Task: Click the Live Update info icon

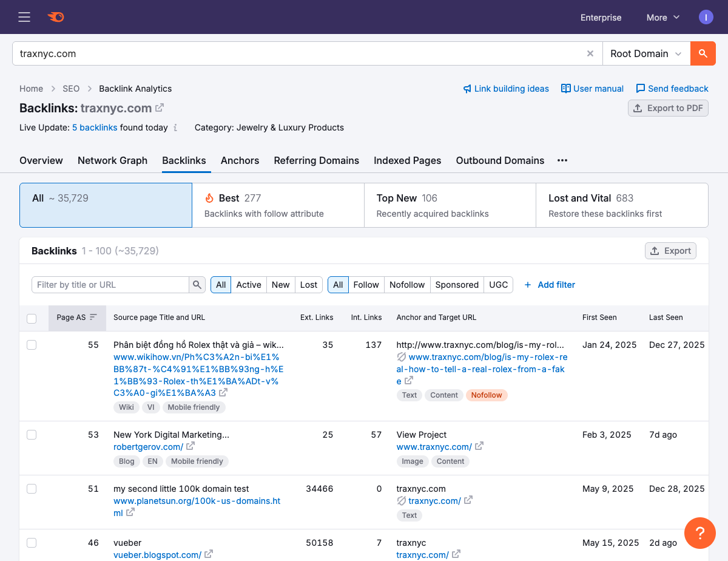Action: point(175,127)
